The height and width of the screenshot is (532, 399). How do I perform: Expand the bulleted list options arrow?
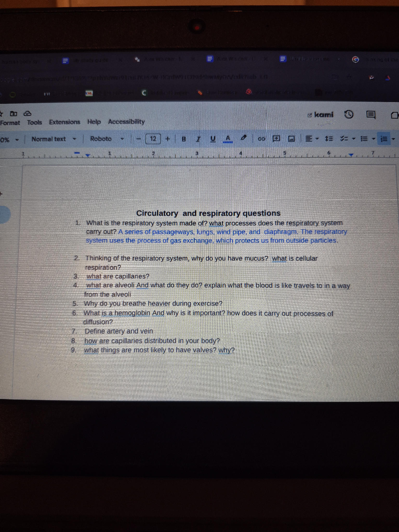373,139
